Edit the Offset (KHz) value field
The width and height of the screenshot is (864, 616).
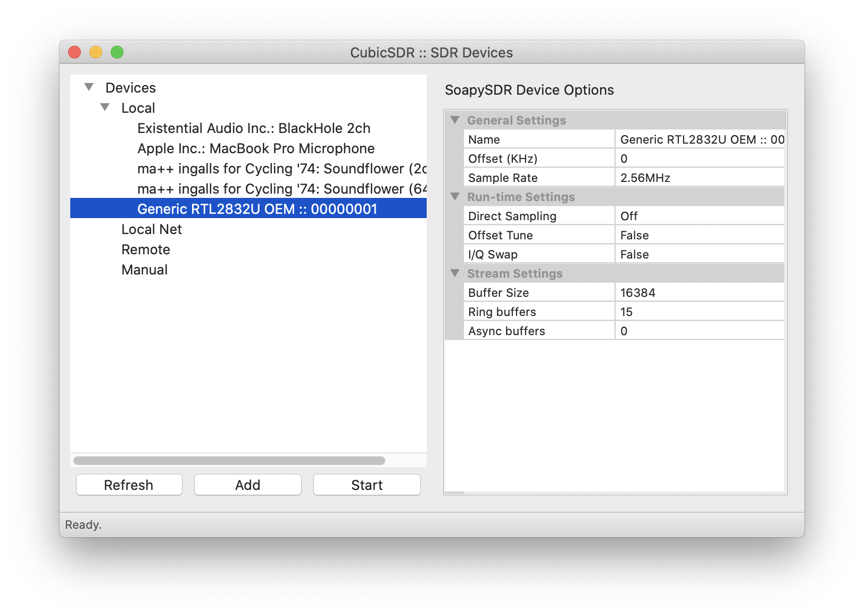pyautogui.click(x=700, y=159)
